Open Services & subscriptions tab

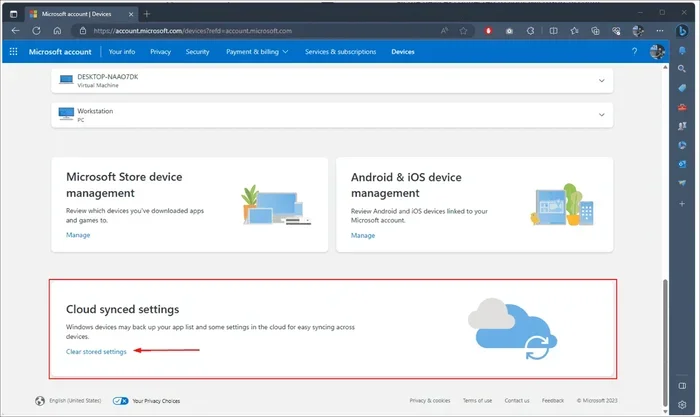(x=341, y=52)
